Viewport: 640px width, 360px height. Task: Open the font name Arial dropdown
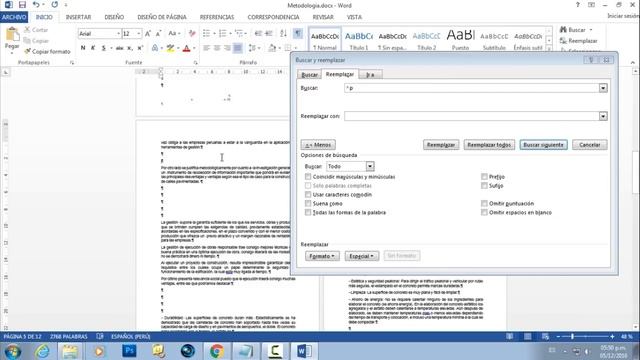click(118, 33)
